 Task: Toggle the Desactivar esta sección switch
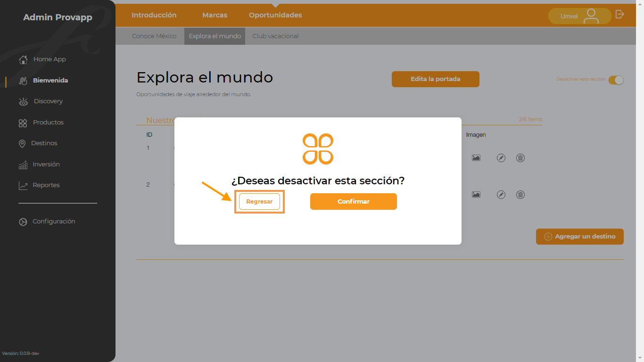616,80
